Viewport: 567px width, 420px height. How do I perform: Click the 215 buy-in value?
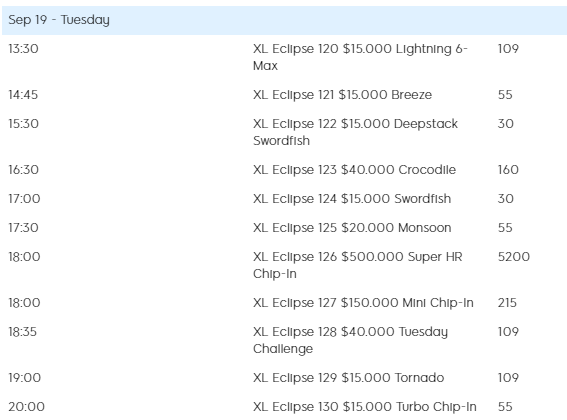507,303
